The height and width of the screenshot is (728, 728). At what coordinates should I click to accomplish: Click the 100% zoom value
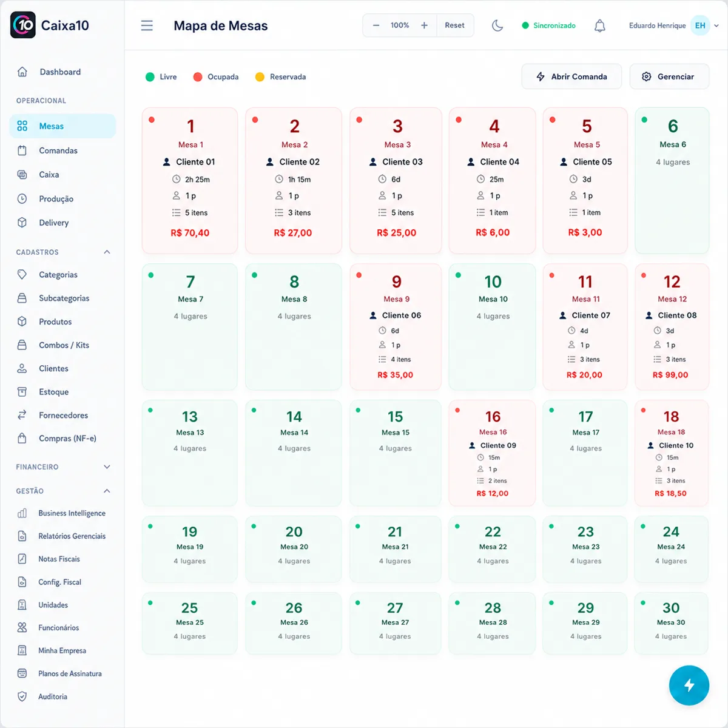pyautogui.click(x=400, y=25)
